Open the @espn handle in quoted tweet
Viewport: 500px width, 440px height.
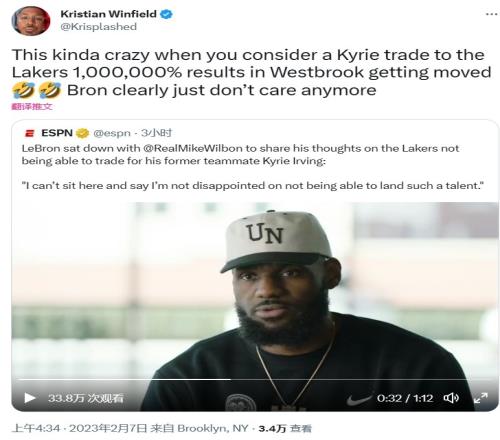point(112,133)
